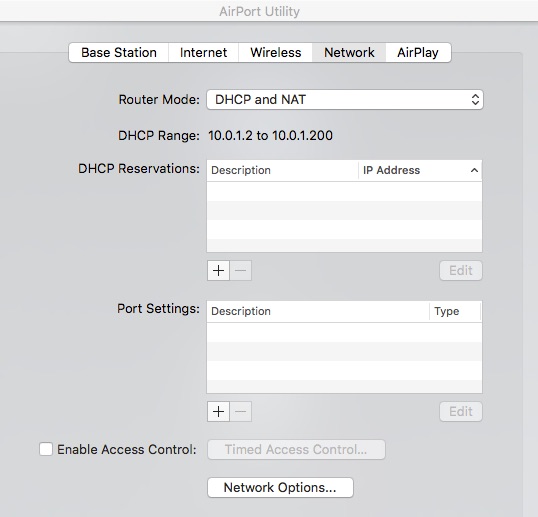Remove port setting using minus icon
Image resolution: width=538 pixels, height=517 pixels.
click(x=241, y=411)
